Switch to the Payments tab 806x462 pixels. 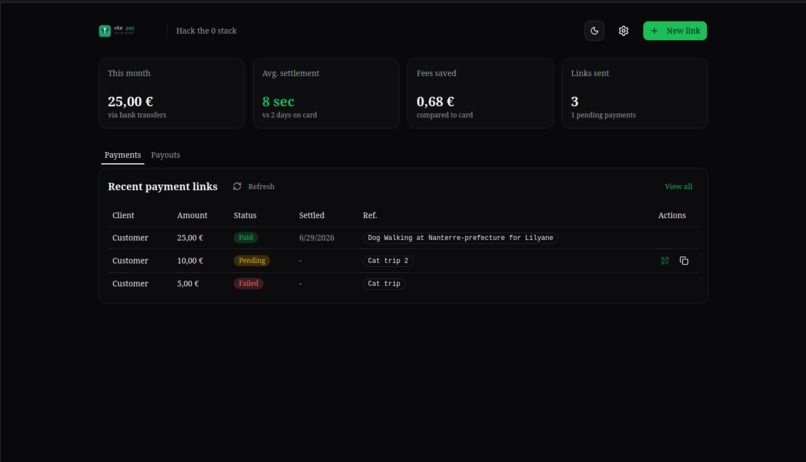point(122,155)
